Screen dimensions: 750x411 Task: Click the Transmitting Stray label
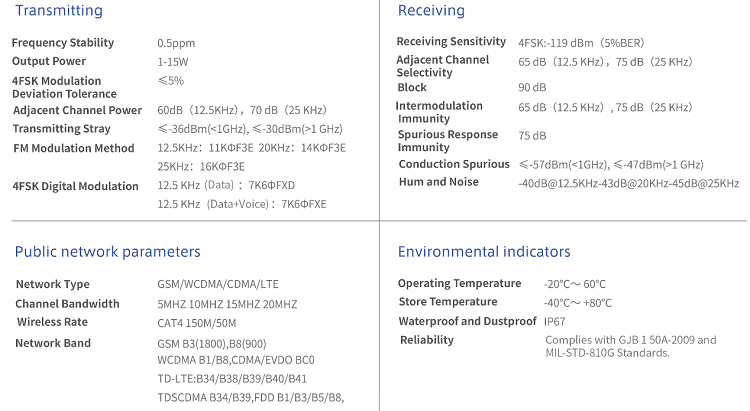62,129
